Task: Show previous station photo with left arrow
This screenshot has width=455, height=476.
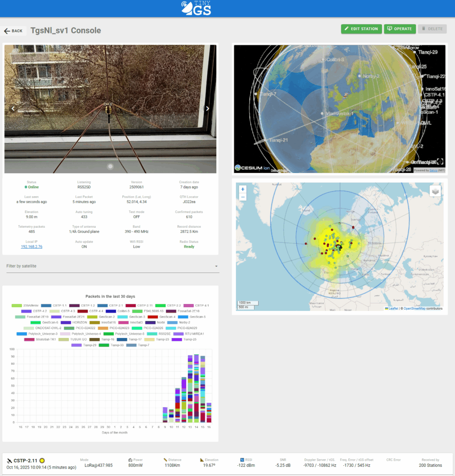Action: click(x=13, y=109)
